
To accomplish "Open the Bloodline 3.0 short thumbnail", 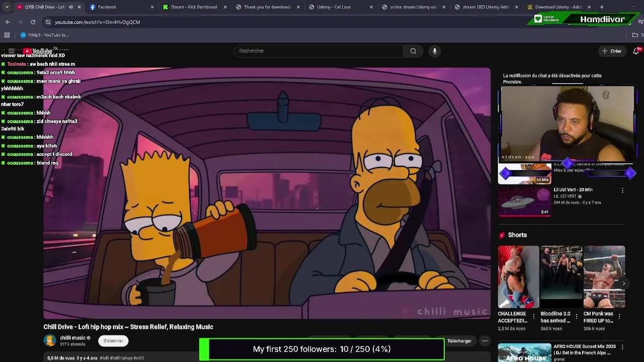I will tap(561, 277).
